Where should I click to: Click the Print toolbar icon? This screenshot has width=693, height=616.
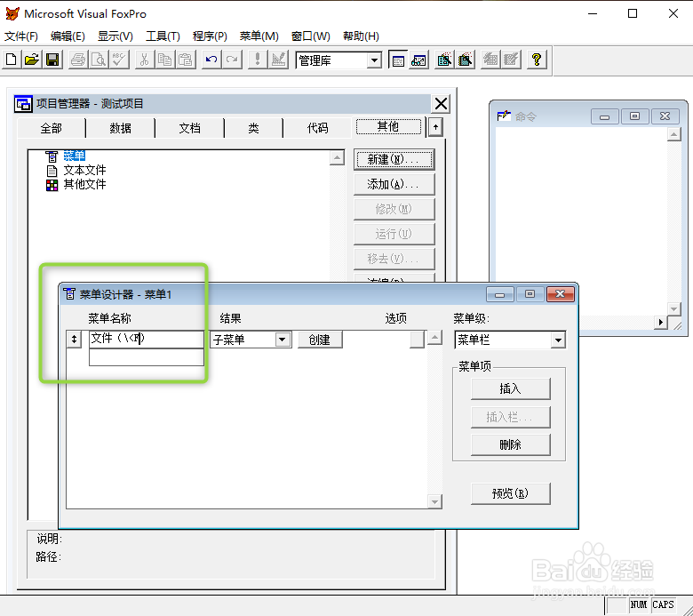pos(78,60)
